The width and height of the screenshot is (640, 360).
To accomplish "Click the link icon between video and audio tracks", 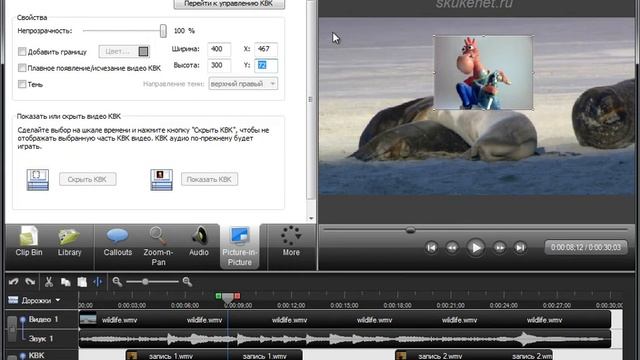I will pyautogui.click(x=12, y=329).
